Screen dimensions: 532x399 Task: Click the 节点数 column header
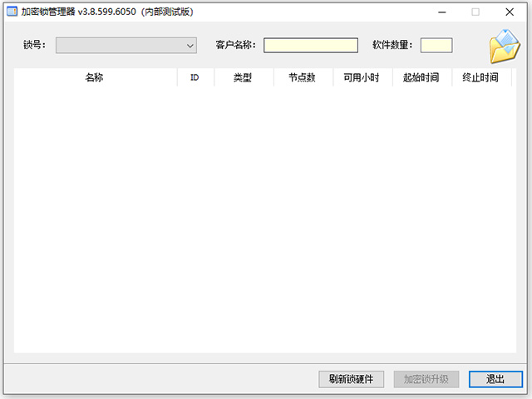pos(303,77)
